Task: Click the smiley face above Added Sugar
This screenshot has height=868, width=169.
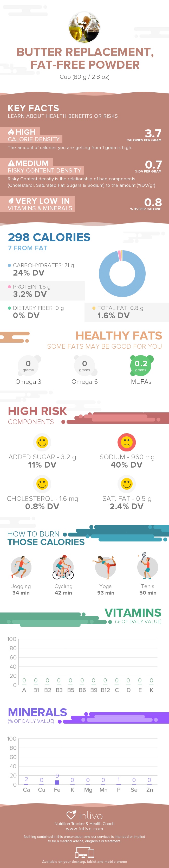Action: coord(42,442)
